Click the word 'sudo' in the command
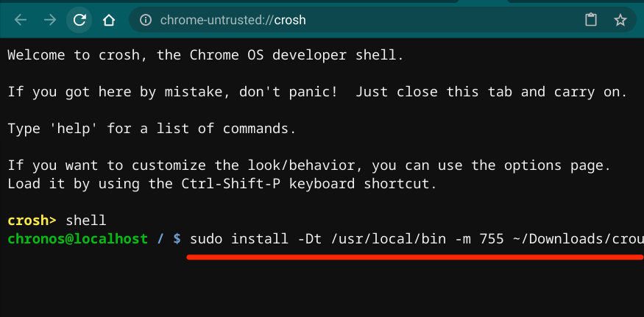This screenshot has height=317, width=644. [x=206, y=239]
